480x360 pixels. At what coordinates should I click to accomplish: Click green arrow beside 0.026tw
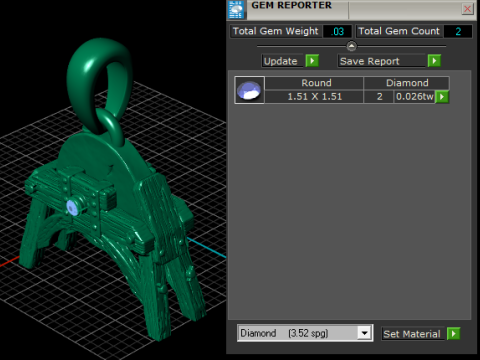[x=442, y=97]
